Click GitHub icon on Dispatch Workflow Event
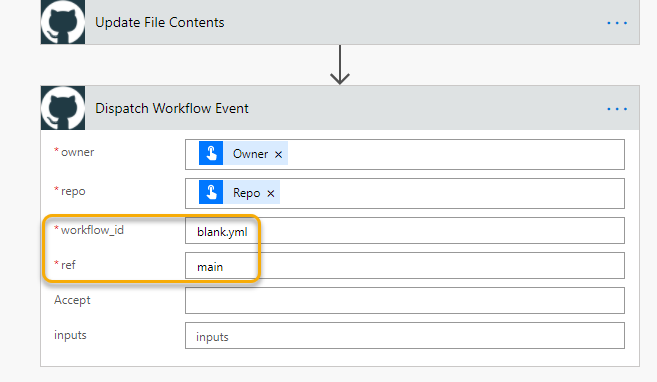 (x=63, y=108)
